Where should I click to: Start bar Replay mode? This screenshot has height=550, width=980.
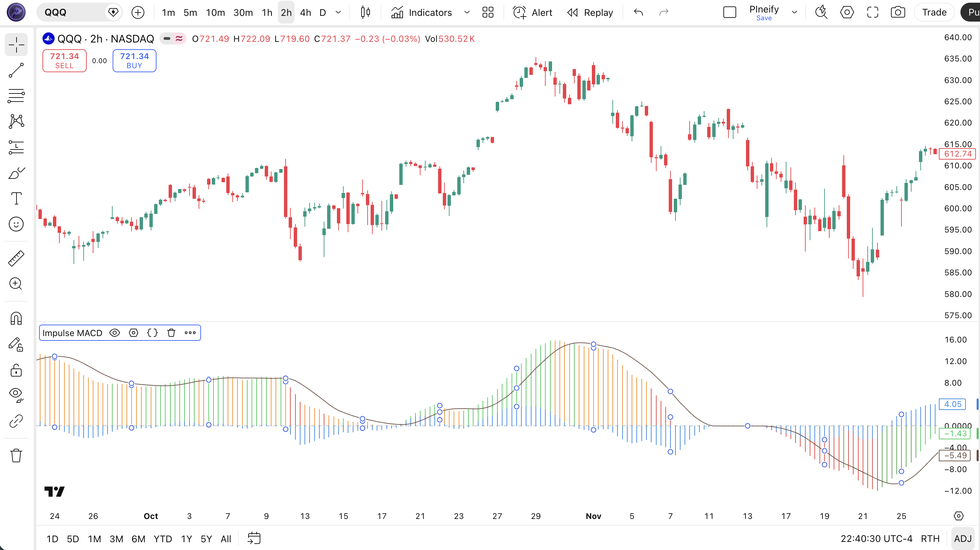point(590,12)
